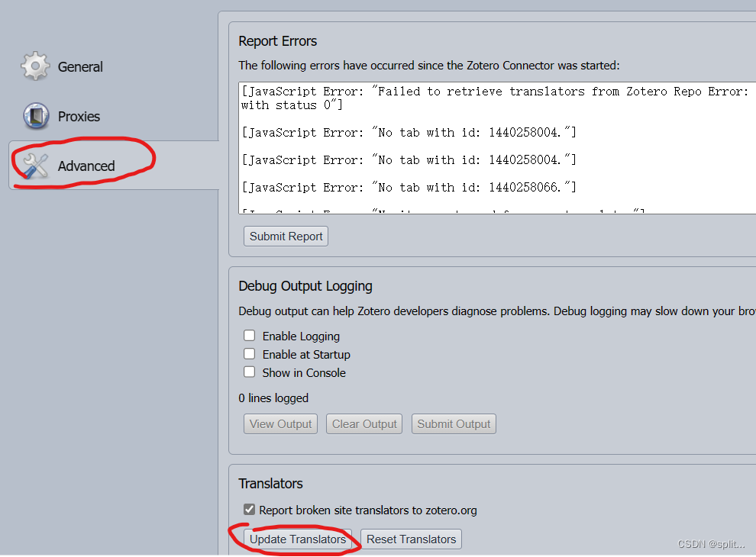Click the Update Translators button
756x557 pixels.
[x=298, y=539]
